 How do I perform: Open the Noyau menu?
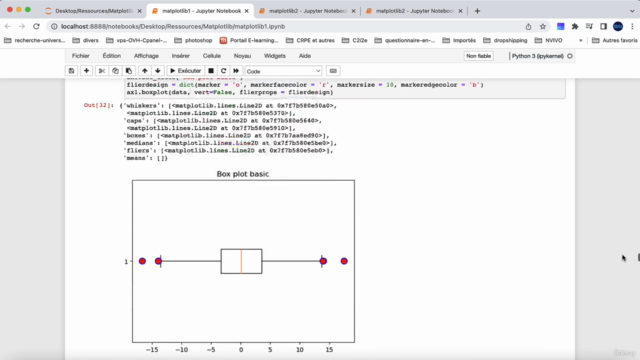pyautogui.click(x=242, y=56)
